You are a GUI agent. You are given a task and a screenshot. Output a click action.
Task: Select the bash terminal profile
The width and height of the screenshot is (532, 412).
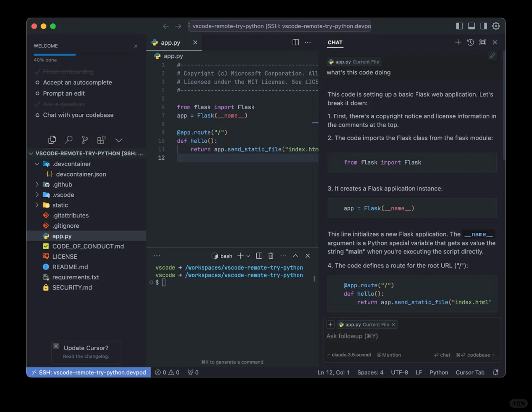pyautogui.click(x=222, y=256)
